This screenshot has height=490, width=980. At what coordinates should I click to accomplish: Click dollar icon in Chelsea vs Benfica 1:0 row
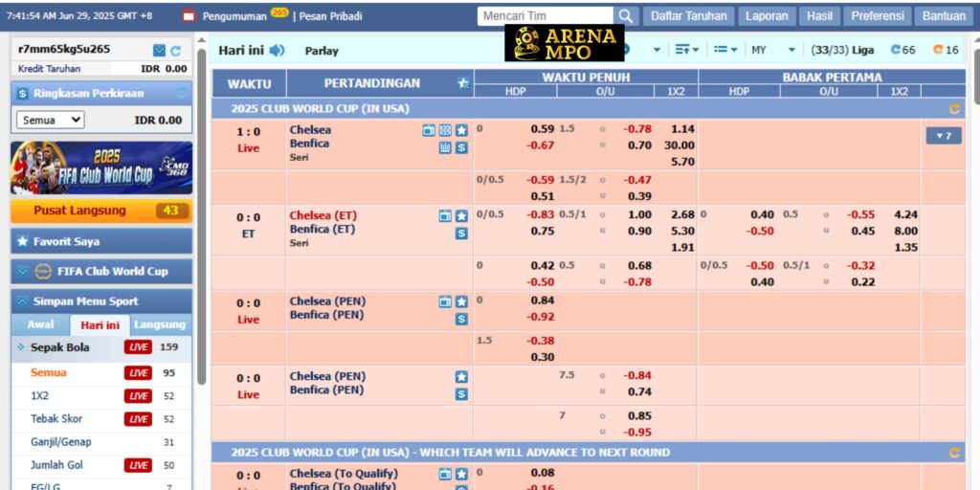tap(461, 147)
